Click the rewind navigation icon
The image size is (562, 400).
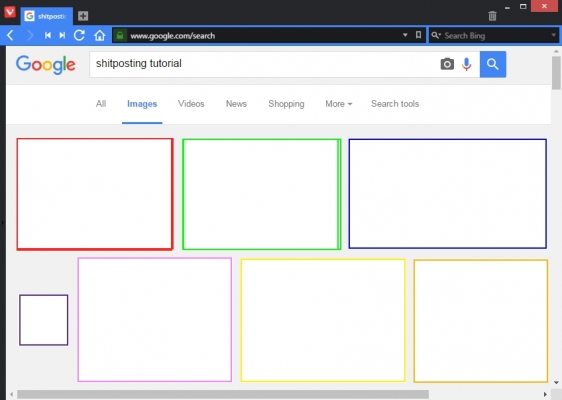(48, 35)
